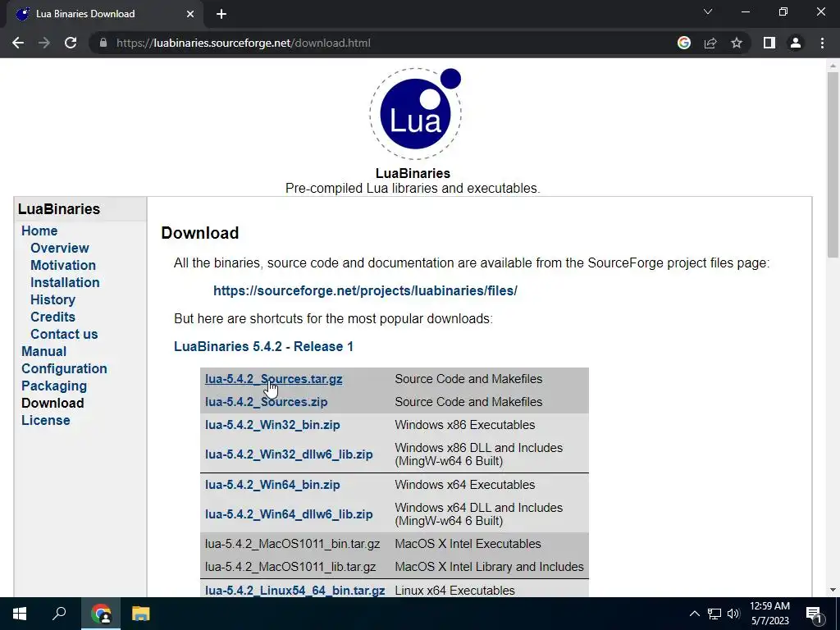Open LuaBinaries 5.4.2 - Release 1 link
840x630 pixels.
263,347
